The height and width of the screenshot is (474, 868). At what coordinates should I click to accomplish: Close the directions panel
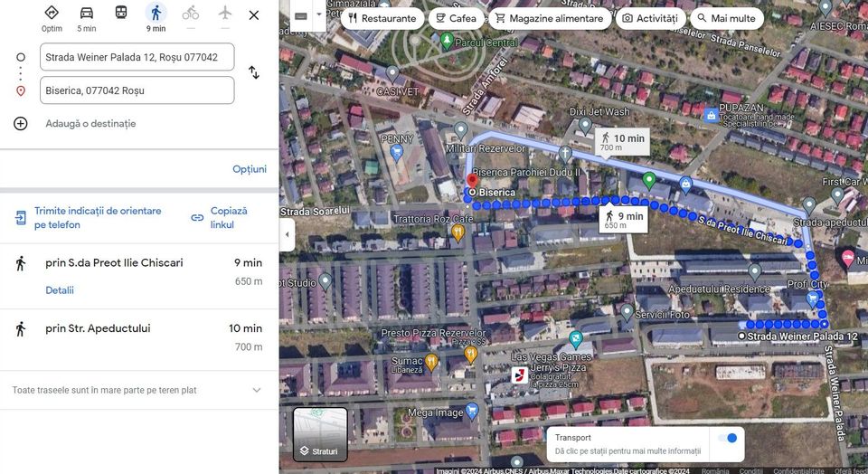(x=254, y=14)
